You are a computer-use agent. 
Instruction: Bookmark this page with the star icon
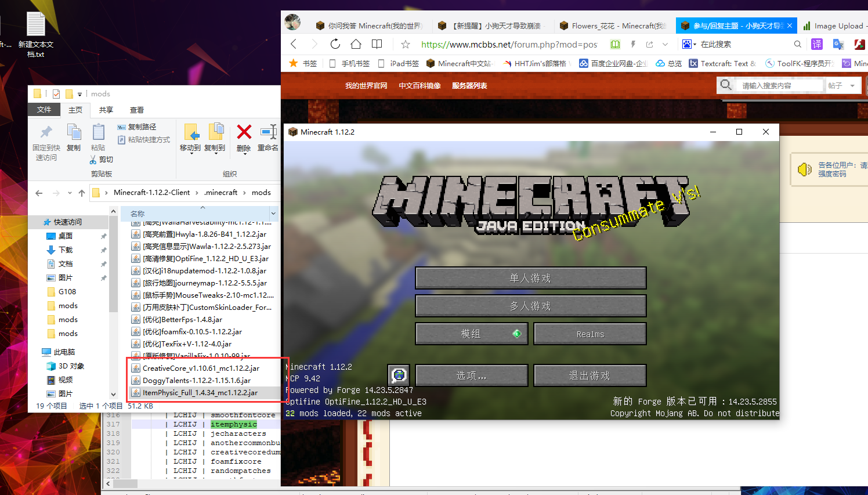(x=406, y=44)
